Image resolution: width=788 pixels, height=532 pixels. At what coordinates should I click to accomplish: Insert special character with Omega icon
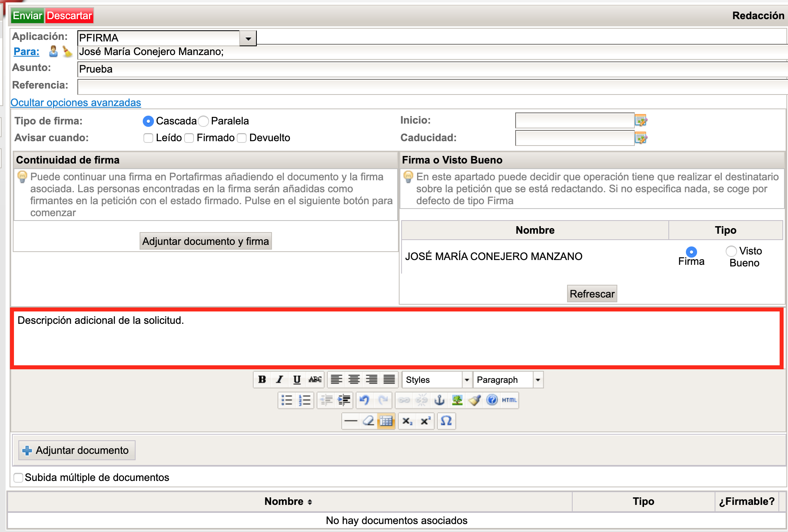click(446, 421)
